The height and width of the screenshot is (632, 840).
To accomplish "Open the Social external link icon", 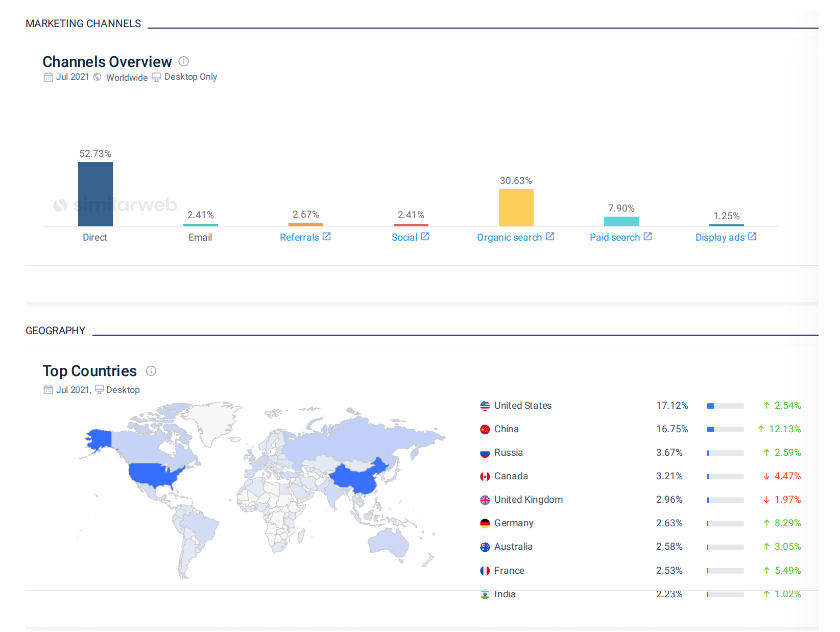I will [425, 237].
